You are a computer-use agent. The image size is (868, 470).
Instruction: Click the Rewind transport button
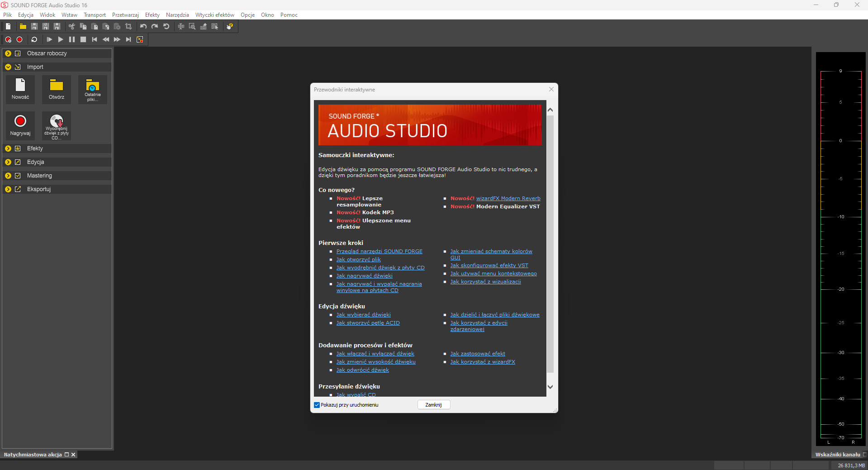pyautogui.click(x=106, y=39)
